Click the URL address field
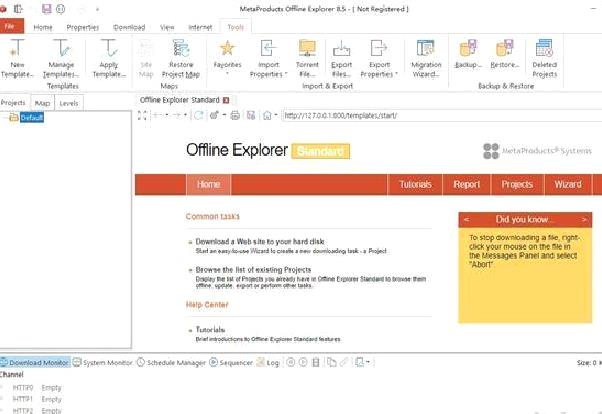The height and width of the screenshot is (414, 602). [x=442, y=115]
